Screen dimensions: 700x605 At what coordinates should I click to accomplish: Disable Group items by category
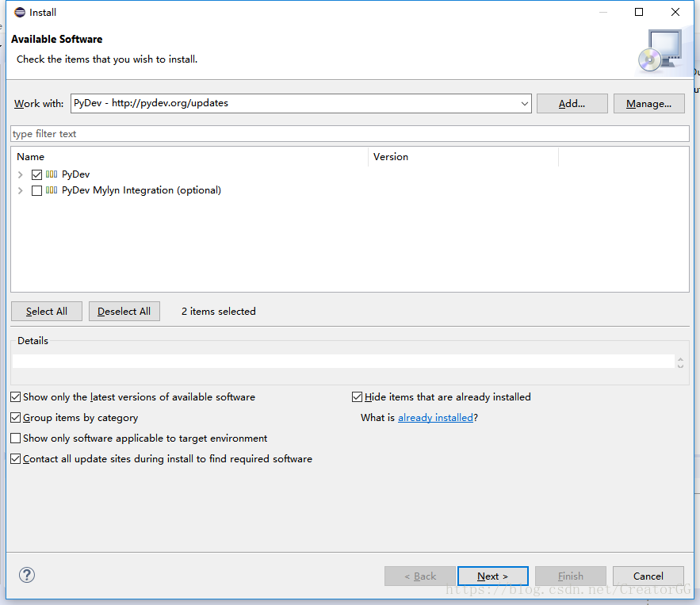point(16,418)
